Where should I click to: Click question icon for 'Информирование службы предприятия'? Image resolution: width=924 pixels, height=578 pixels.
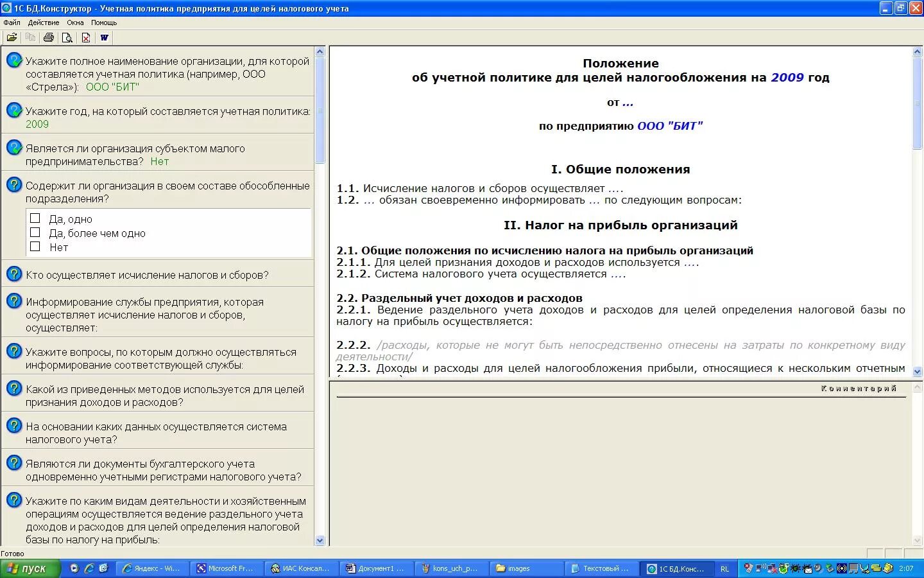pos(14,301)
